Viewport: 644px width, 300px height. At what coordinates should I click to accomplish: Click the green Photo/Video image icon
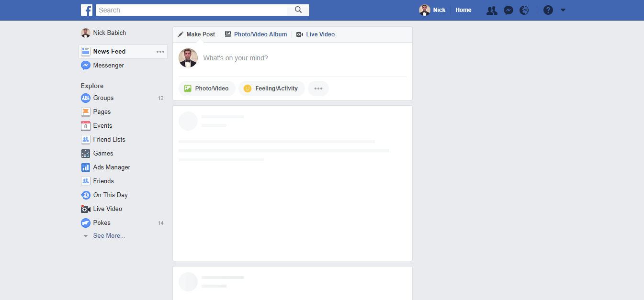point(188,89)
